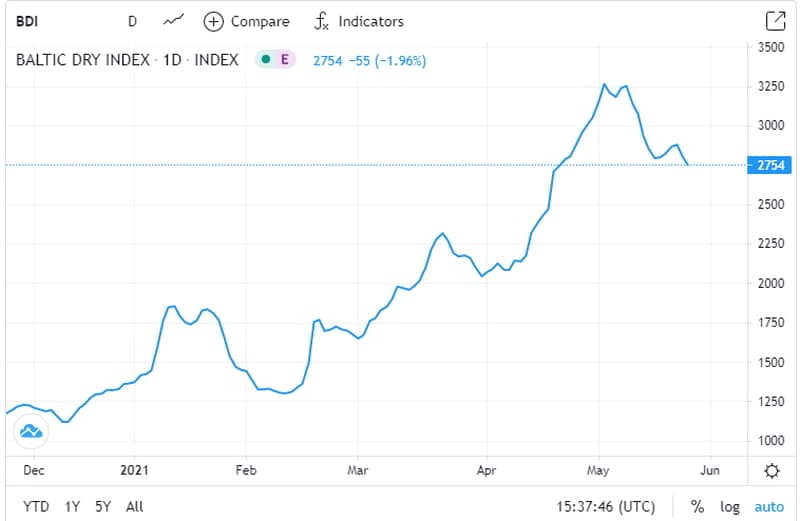Viewport: 800px width, 521px height.
Task: Click the Feb time axis label
Action: [246, 470]
